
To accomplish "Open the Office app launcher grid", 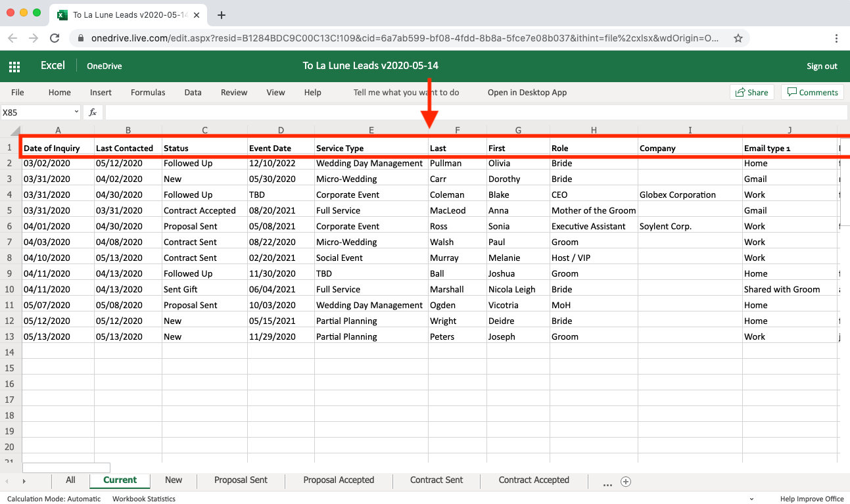I will 14,66.
